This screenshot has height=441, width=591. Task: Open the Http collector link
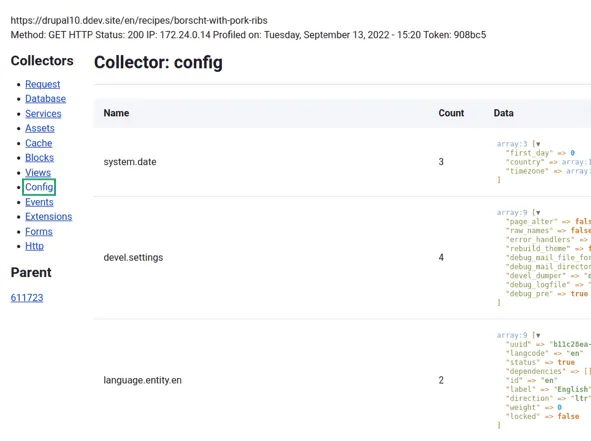coord(35,246)
